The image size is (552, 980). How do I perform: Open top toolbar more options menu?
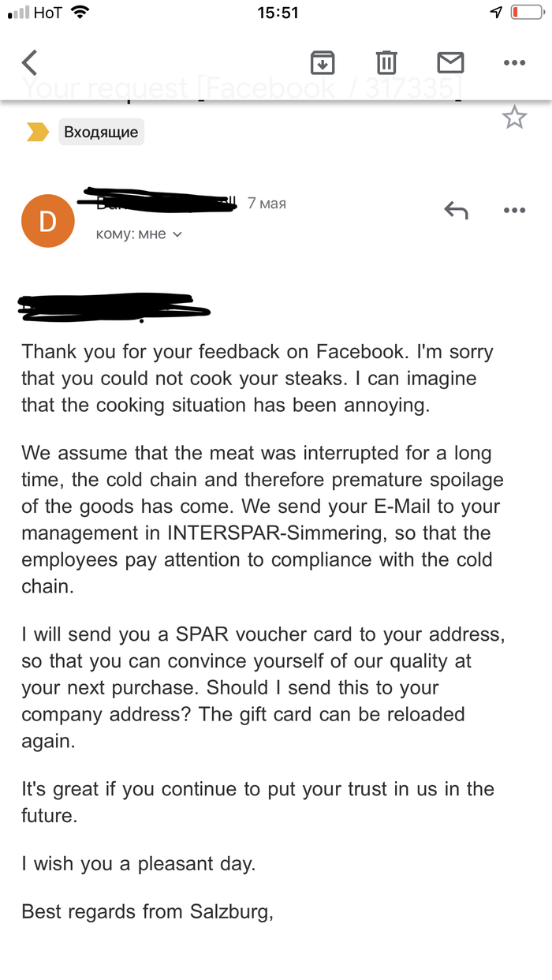(514, 62)
